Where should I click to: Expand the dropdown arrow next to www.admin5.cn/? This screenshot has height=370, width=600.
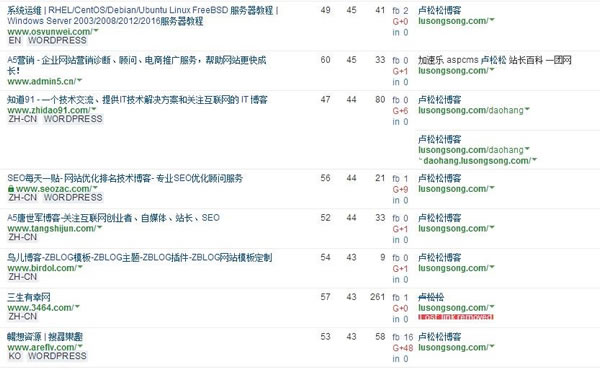coord(80,80)
